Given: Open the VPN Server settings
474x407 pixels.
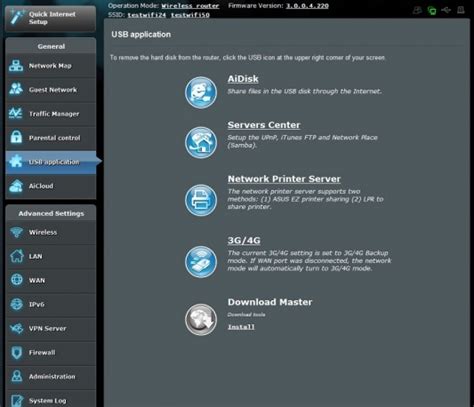Looking at the screenshot, I should tap(51, 328).
